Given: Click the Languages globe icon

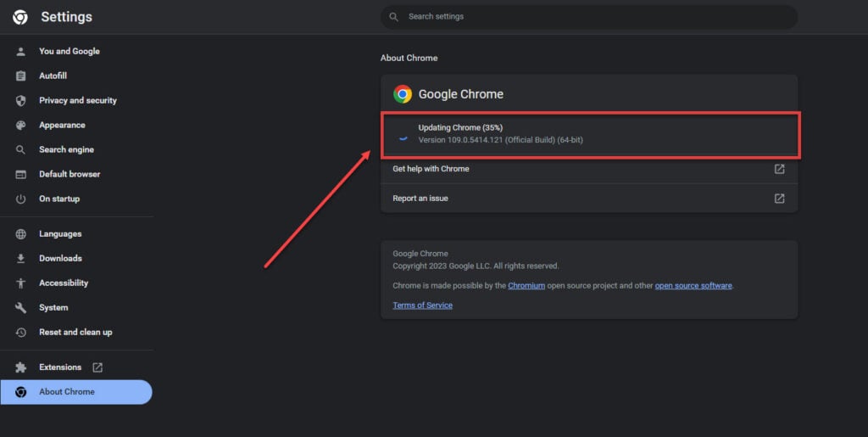Looking at the screenshot, I should tap(20, 233).
